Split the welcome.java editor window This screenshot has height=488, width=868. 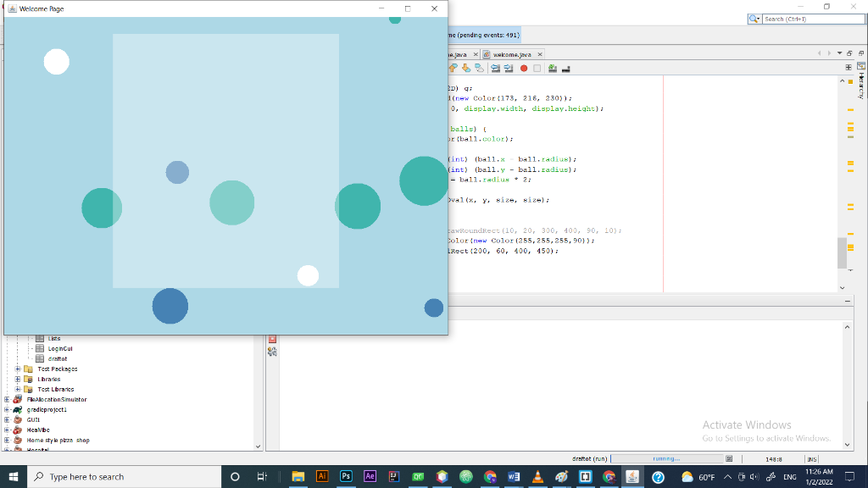849,67
